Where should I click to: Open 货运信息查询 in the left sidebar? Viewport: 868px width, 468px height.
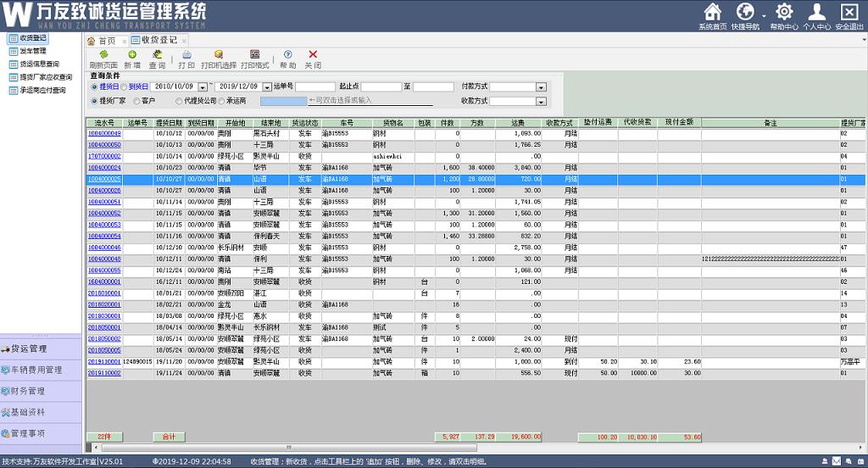pos(34,64)
